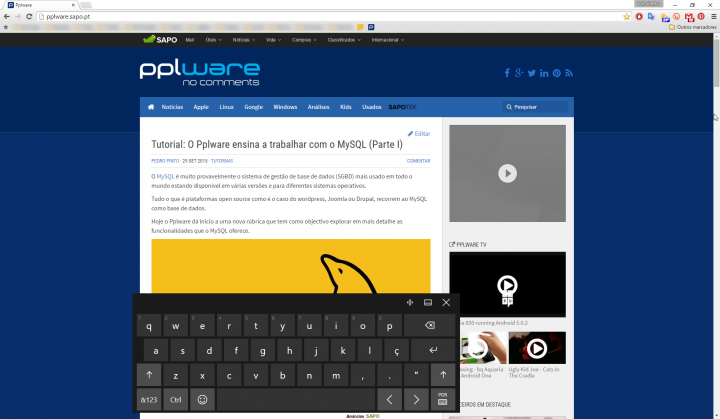Open the article title MySQL tutorial
The image size is (720, 419).
(x=277, y=144)
